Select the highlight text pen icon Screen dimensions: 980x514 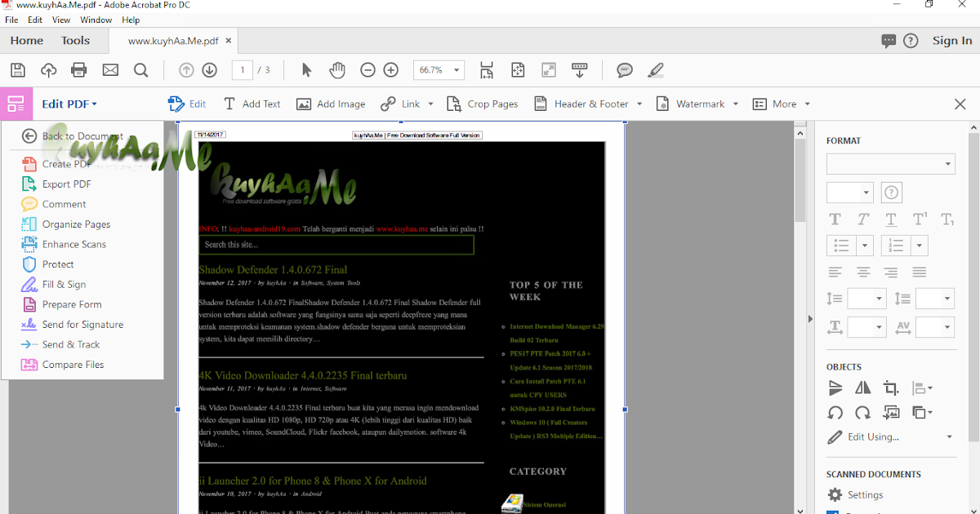click(655, 70)
